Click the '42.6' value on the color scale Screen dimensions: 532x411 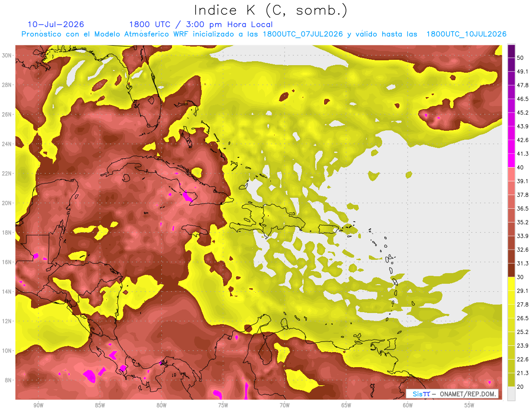point(523,140)
